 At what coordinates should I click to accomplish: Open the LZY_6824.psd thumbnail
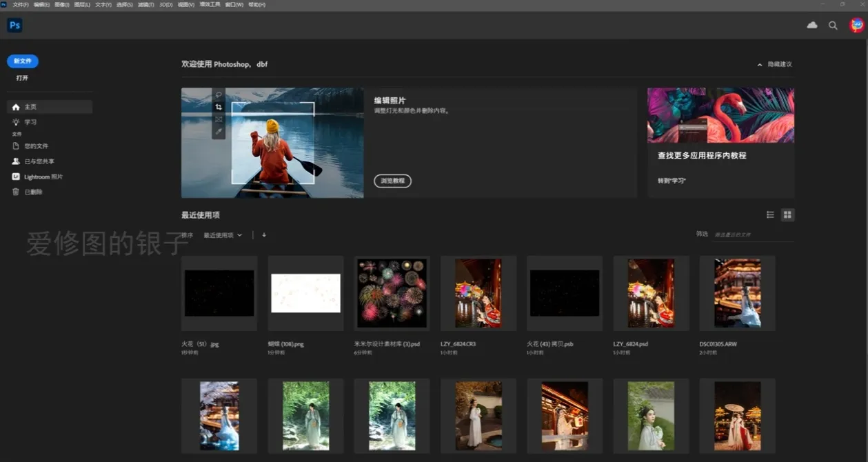point(651,293)
